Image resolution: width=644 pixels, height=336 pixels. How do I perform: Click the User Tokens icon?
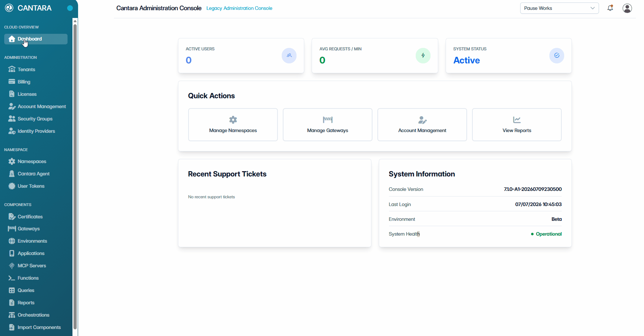point(12,186)
